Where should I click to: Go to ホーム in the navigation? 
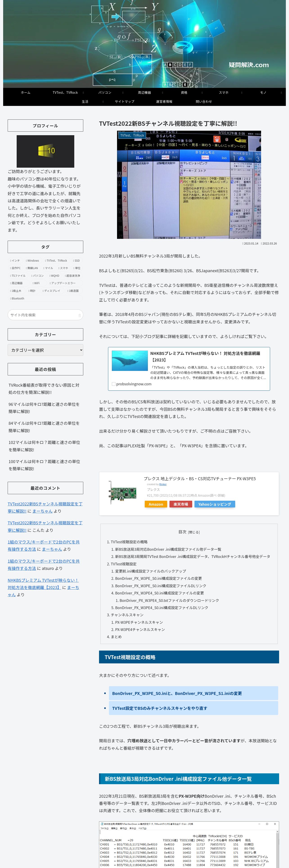point(26,93)
